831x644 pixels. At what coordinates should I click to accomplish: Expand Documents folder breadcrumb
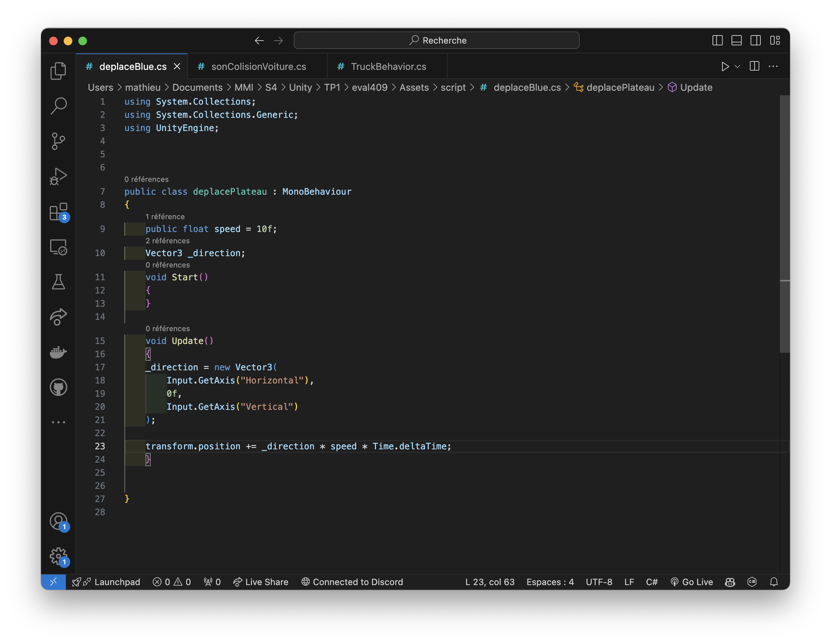point(197,87)
